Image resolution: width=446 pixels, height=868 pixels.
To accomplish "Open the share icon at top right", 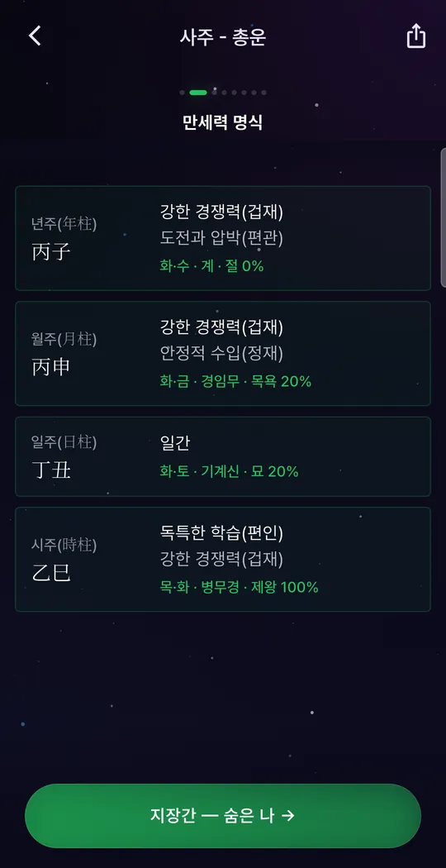I will [x=416, y=36].
